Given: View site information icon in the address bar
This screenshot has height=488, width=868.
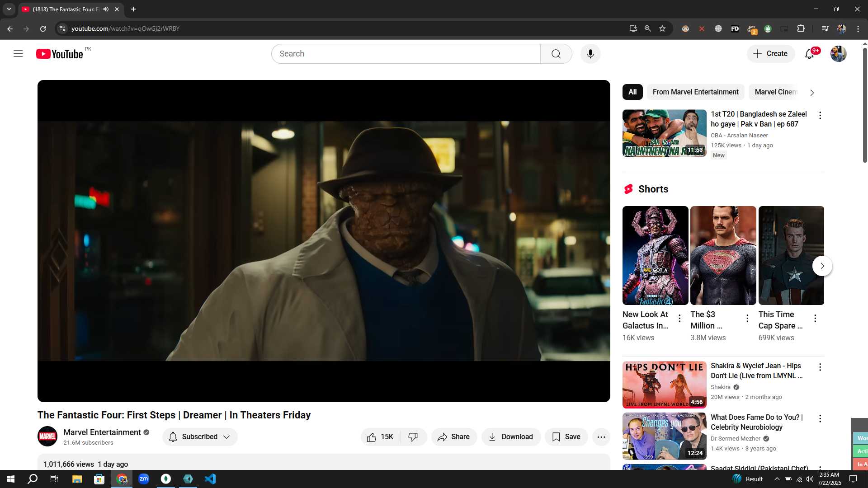Looking at the screenshot, I should (62, 28).
